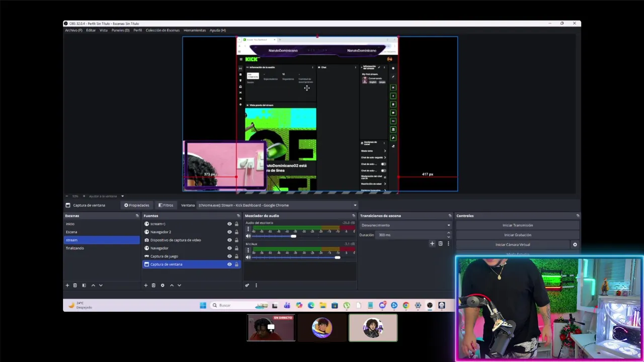The image size is (644, 362).
Task: Select the finalizando scene
Action: (x=102, y=248)
